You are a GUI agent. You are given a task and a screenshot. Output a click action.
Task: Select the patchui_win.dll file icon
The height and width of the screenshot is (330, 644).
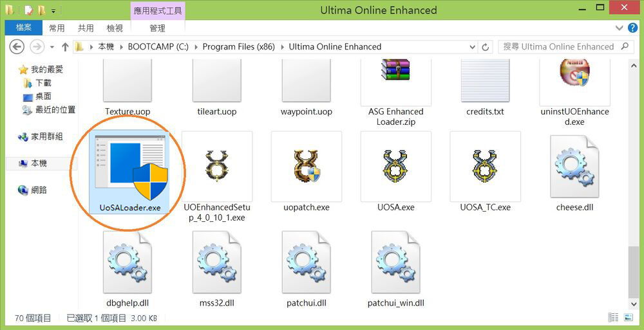coord(395,262)
